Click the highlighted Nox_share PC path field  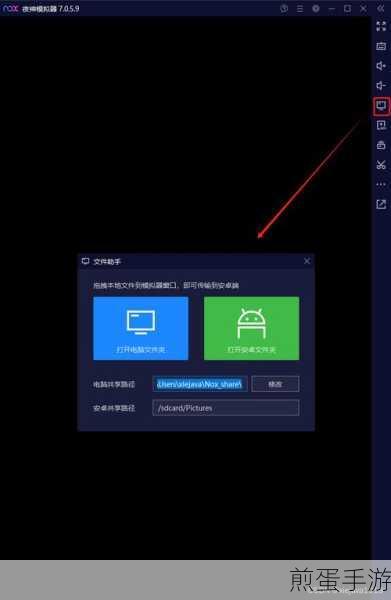(200, 384)
